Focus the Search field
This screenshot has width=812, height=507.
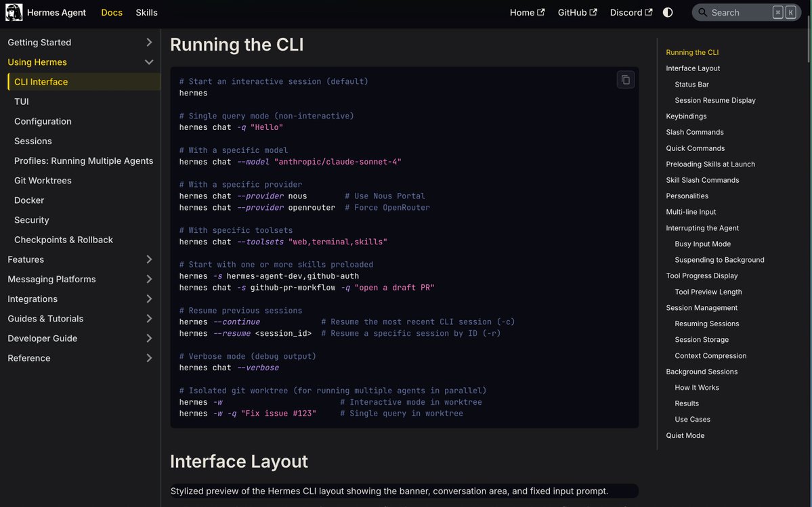point(746,12)
